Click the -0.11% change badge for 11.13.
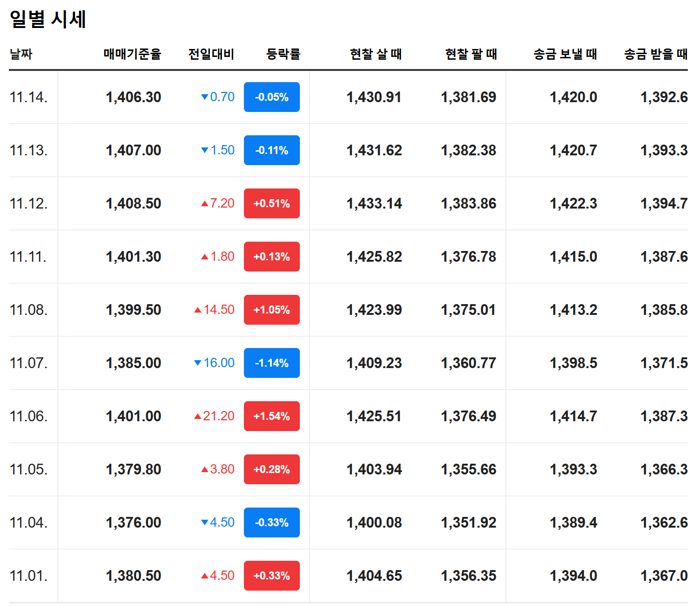Viewport: 700px width, 606px height. 271,150
